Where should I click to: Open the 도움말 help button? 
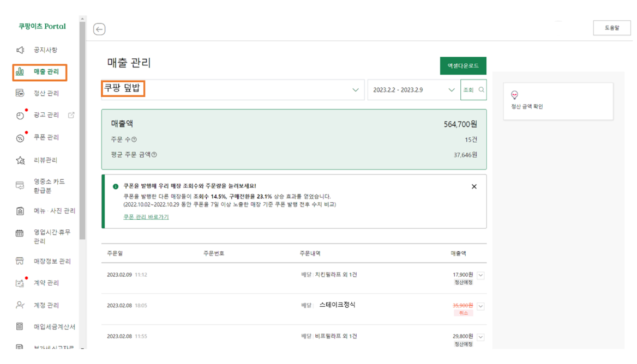coord(612,28)
